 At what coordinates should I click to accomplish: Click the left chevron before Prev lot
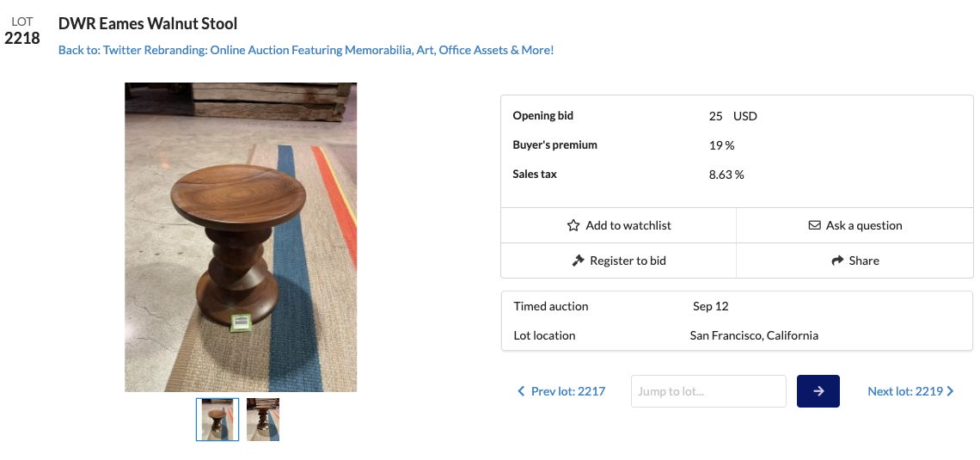[521, 391]
